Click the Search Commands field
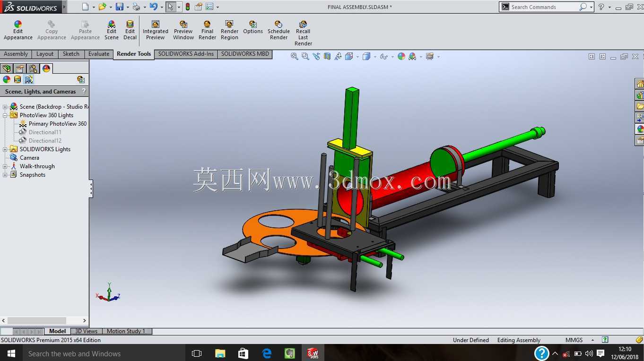Viewport: 644px width, 361px height. point(544,7)
